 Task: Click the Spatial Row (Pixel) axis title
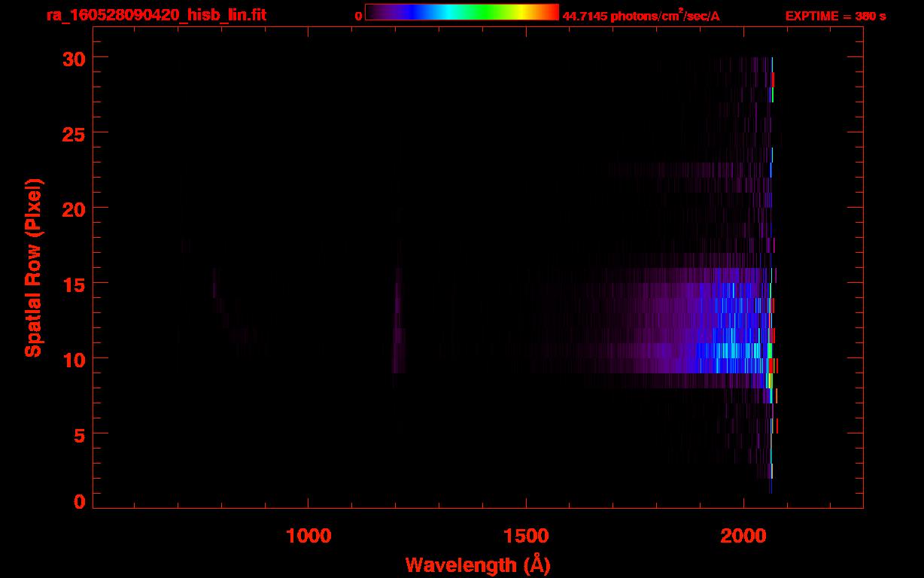[33, 267]
